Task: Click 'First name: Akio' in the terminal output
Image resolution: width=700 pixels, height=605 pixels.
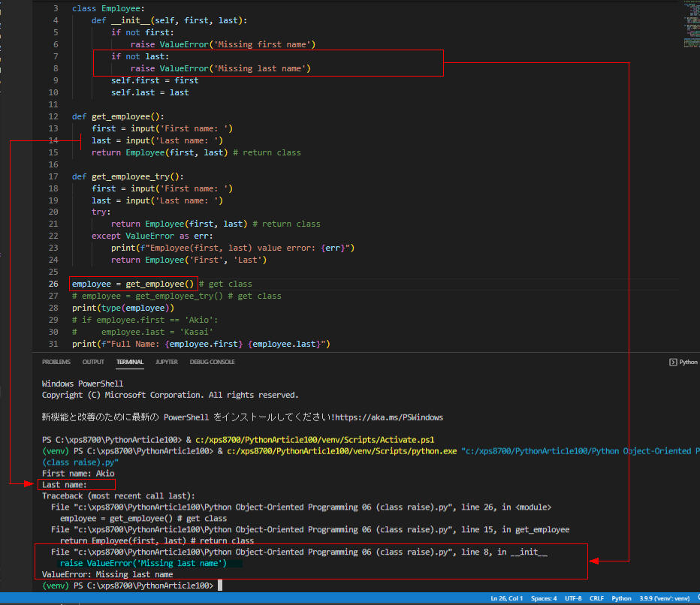Action: [x=78, y=474]
